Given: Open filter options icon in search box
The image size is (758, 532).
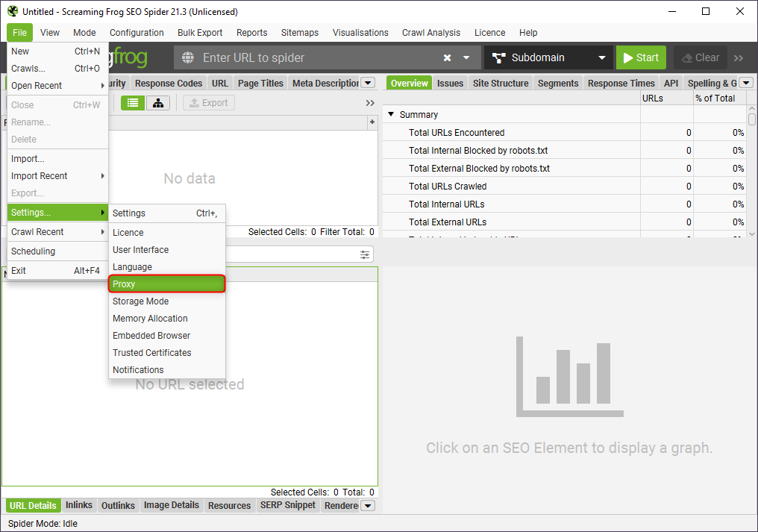Looking at the screenshot, I should [365, 254].
